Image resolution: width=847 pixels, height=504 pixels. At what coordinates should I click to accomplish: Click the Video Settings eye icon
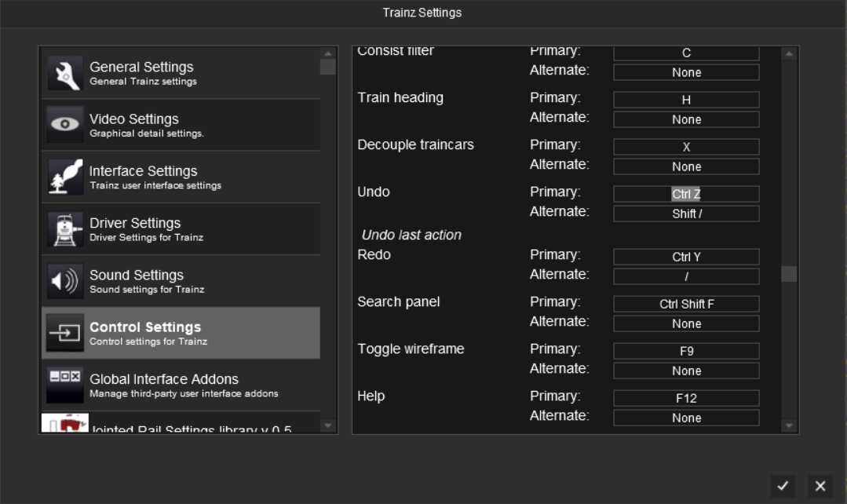[x=64, y=126]
